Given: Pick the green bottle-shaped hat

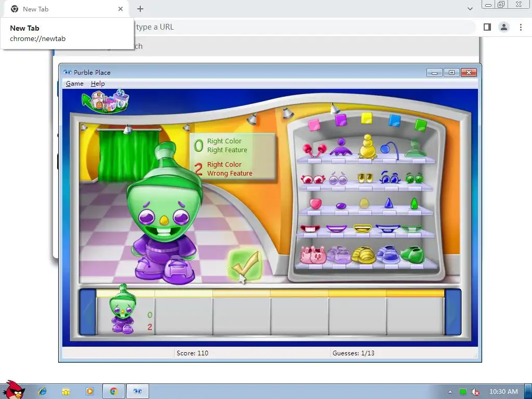Looking at the screenshot, I should pos(415,148).
